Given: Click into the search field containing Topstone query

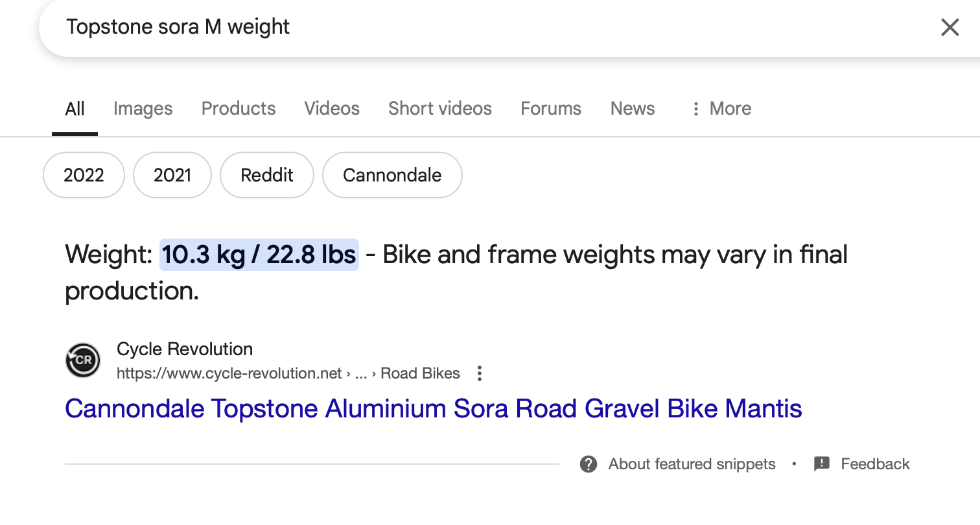Looking at the screenshot, I should (x=480, y=27).
